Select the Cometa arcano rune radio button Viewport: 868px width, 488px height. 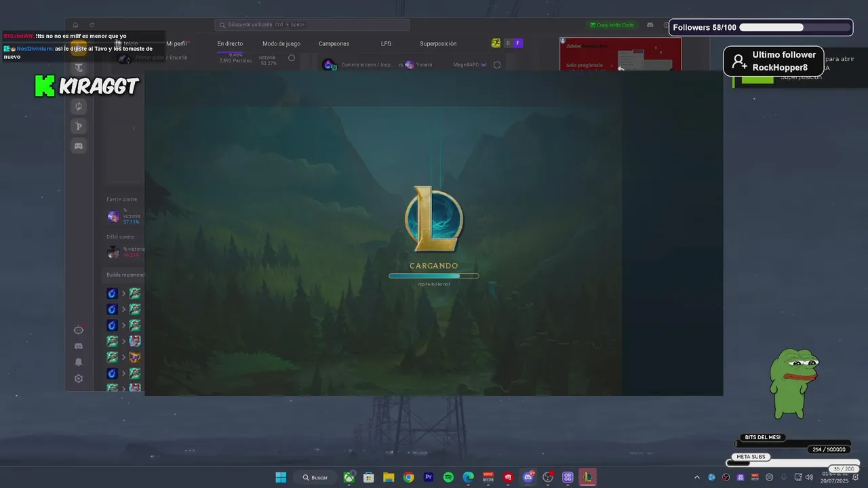(x=497, y=65)
